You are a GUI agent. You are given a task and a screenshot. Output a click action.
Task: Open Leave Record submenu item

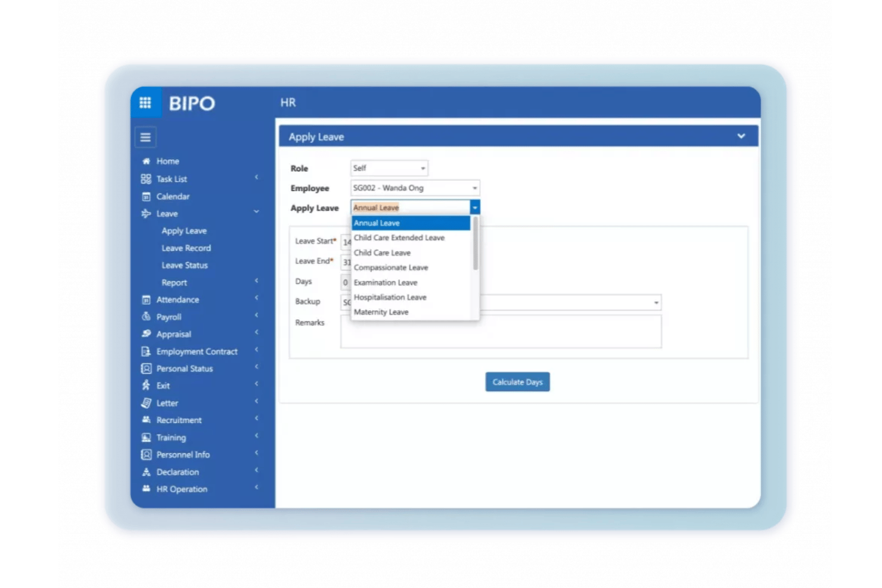coord(186,248)
